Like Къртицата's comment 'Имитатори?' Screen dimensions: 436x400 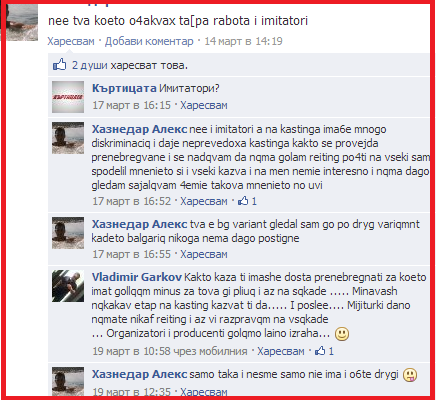[204, 105]
